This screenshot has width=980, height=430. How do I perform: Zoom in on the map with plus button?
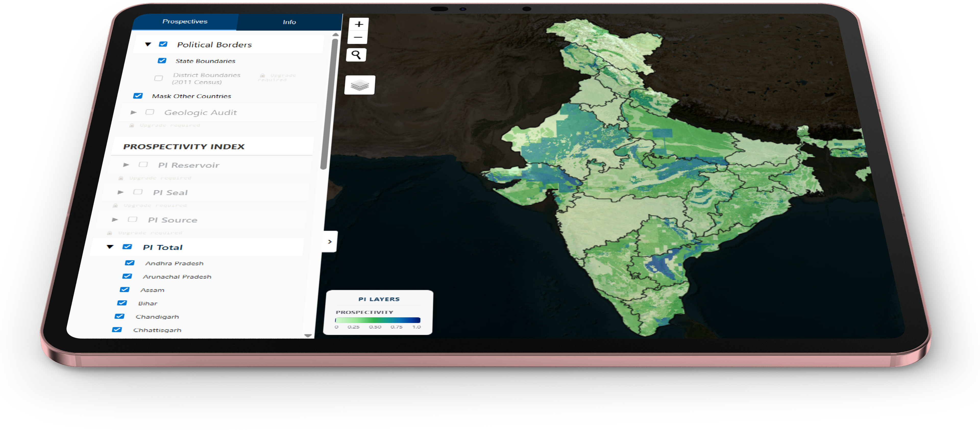tap(359, 24)
